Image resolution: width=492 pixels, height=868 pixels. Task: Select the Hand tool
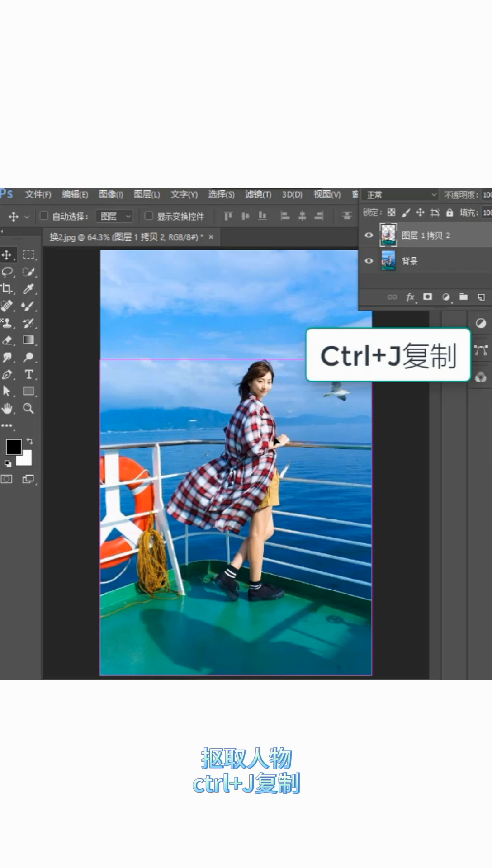[x=7, y=409]
